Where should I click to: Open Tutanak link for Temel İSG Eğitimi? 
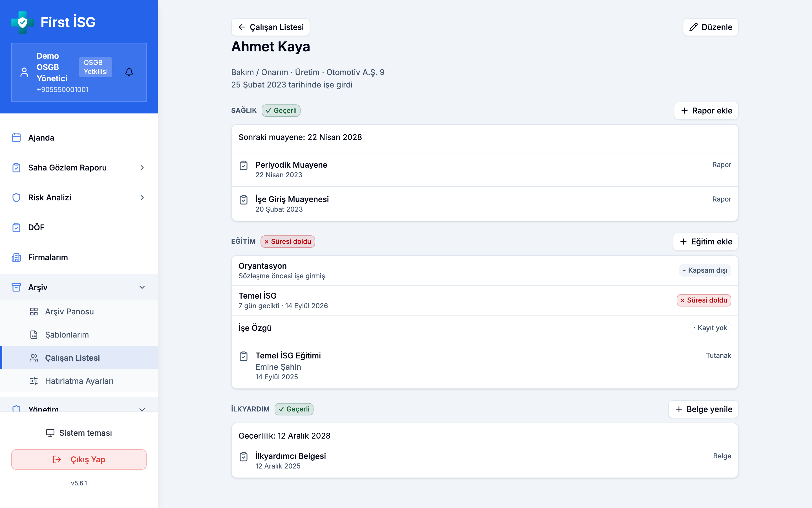tap(718, 356)
